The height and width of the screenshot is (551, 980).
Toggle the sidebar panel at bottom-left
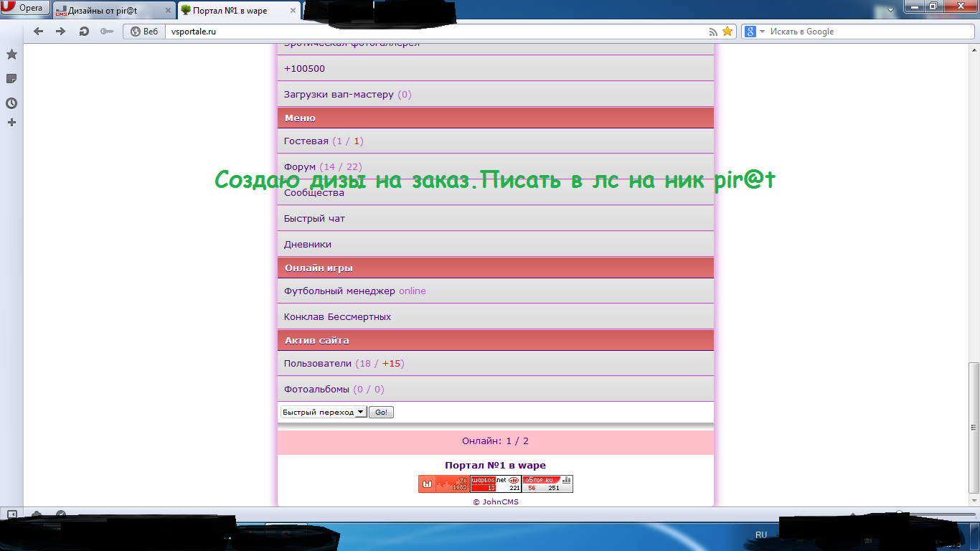click(11, 514)
